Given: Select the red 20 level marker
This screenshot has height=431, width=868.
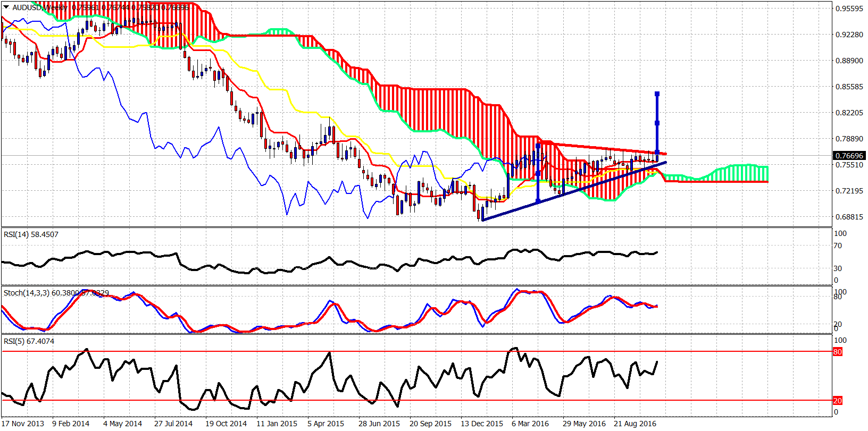Looking at the screenshot, I should coord(838,401).
